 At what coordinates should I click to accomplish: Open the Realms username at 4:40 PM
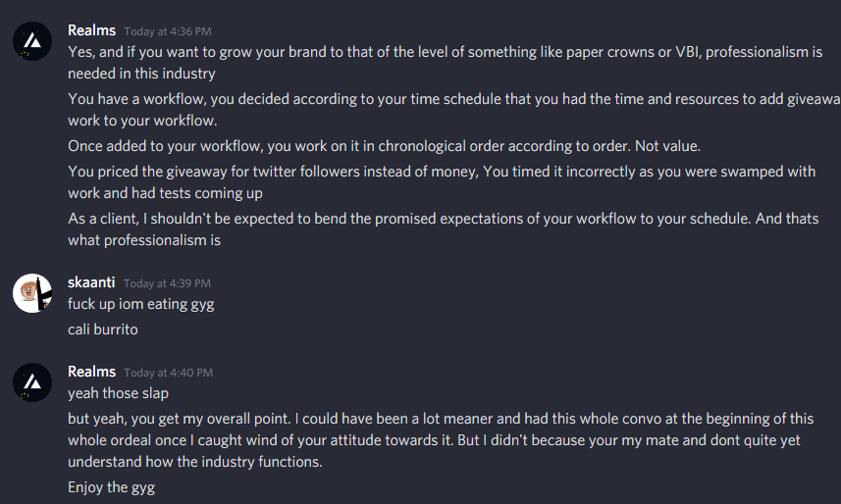(x=91, y=371)
